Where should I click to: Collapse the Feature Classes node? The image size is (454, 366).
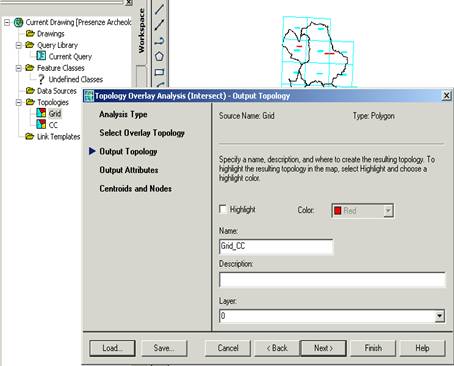coord(19,68)
